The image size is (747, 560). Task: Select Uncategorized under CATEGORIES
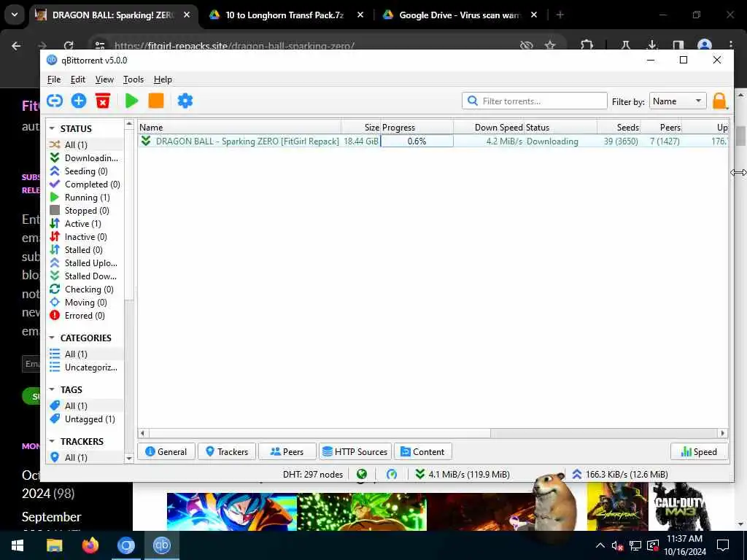pos(85,367)
